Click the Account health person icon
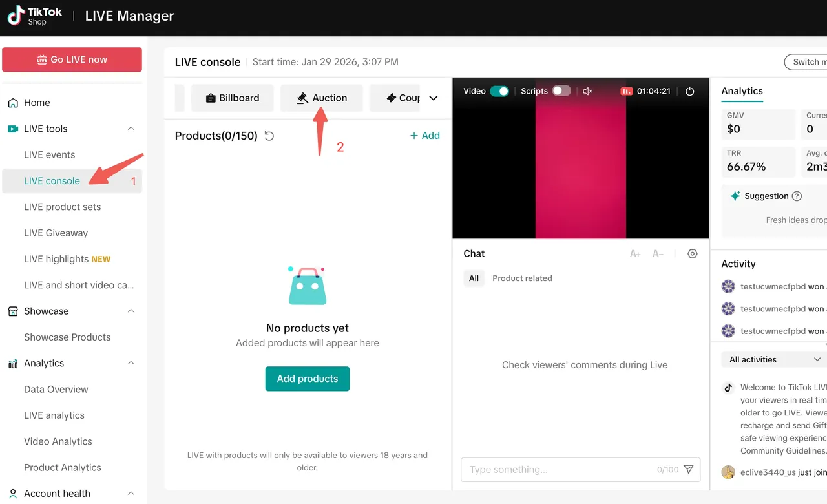The width and height of the screenshot is (827, 504). point(13,494)
